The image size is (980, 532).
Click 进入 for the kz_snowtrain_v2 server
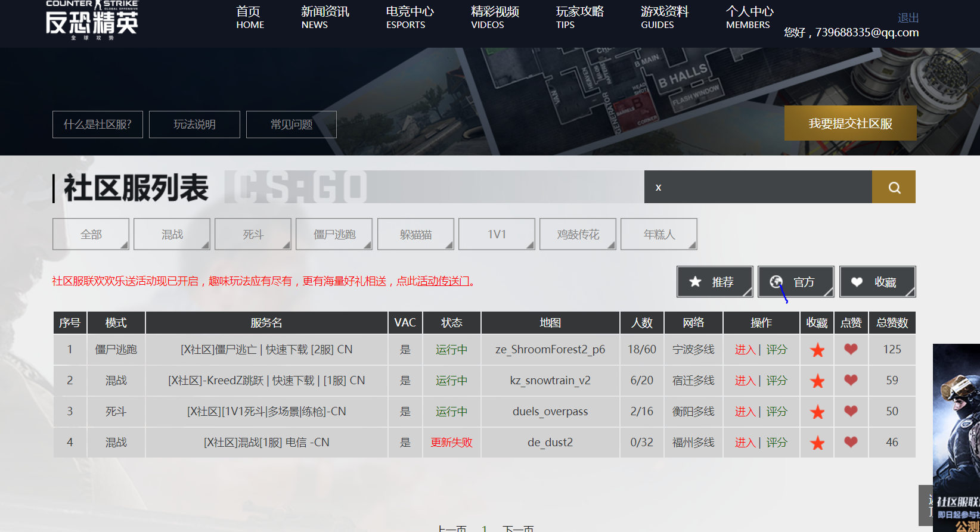coord(745,381)
